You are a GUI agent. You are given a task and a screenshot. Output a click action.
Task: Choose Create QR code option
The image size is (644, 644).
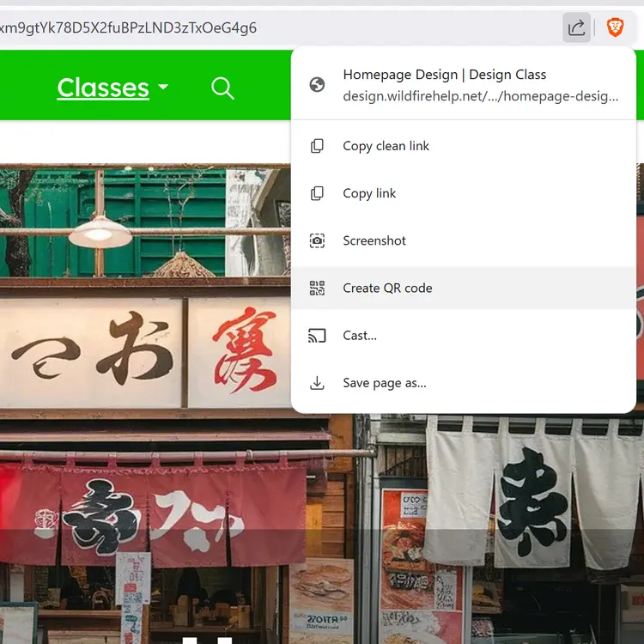(464, 288)
